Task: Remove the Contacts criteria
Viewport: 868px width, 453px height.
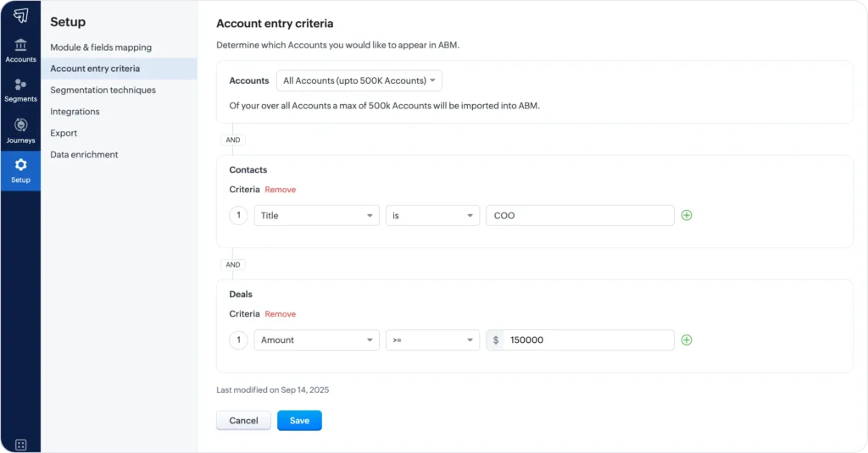Action: 280,189
